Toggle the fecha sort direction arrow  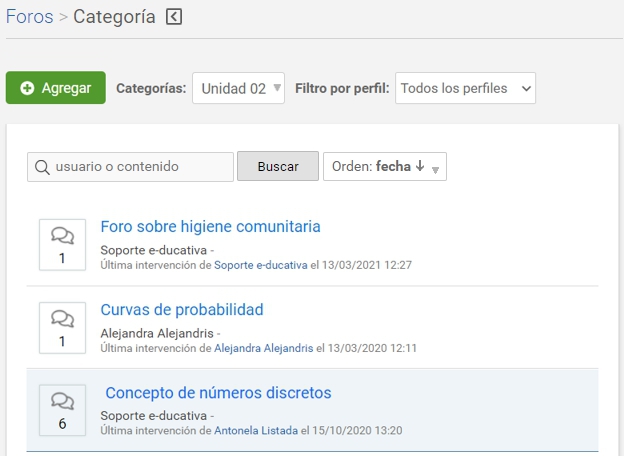coord(420,166)
